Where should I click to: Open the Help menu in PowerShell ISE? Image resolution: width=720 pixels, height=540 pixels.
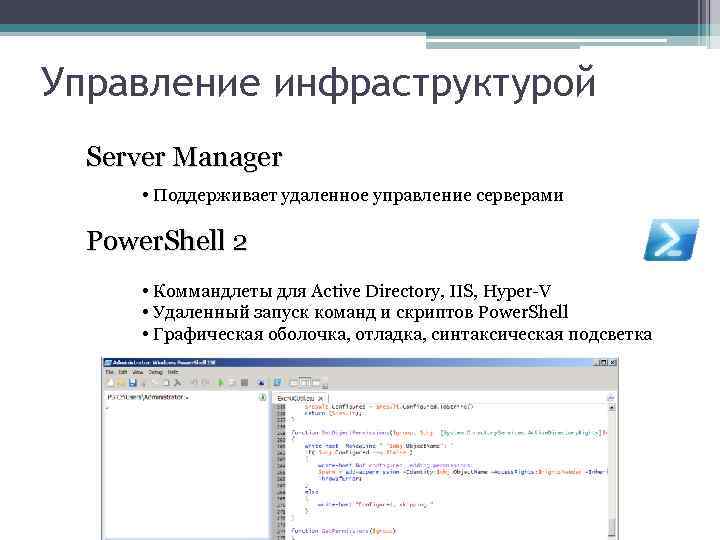tap(173, 372)
